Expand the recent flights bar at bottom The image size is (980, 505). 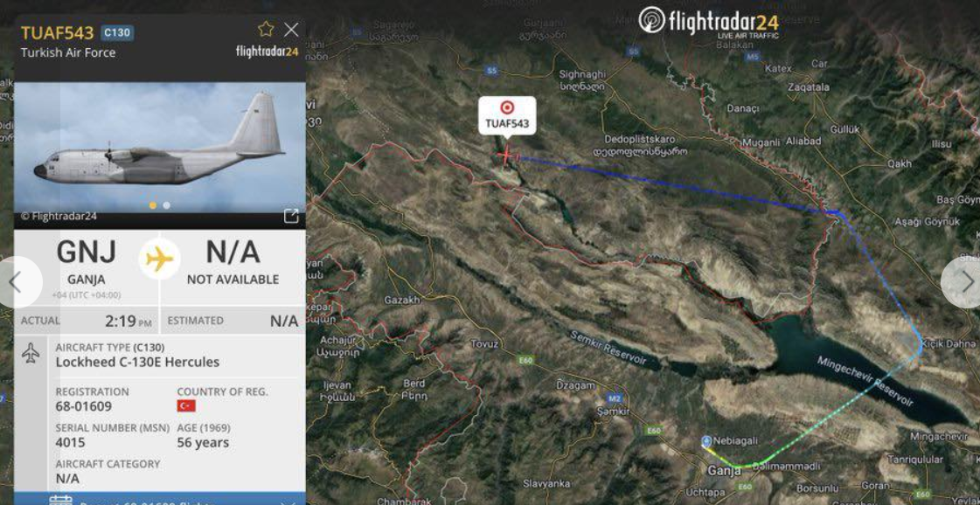pos(160,499)
